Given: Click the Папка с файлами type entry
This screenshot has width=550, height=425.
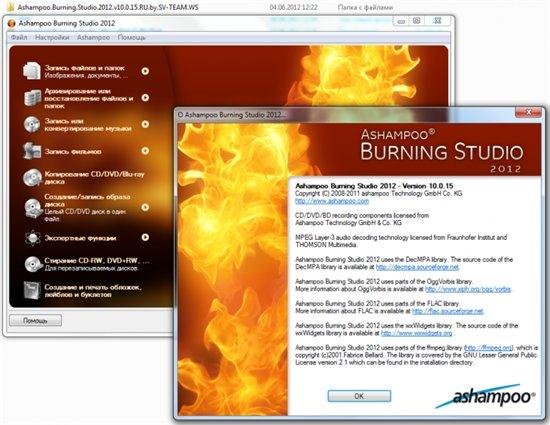Looking at the screenshot, I should tap(365, 7).
